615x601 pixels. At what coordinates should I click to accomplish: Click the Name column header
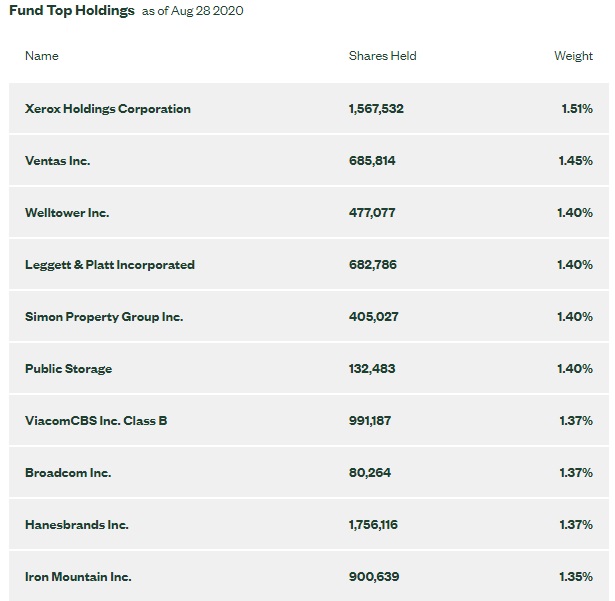coord(42,56)
